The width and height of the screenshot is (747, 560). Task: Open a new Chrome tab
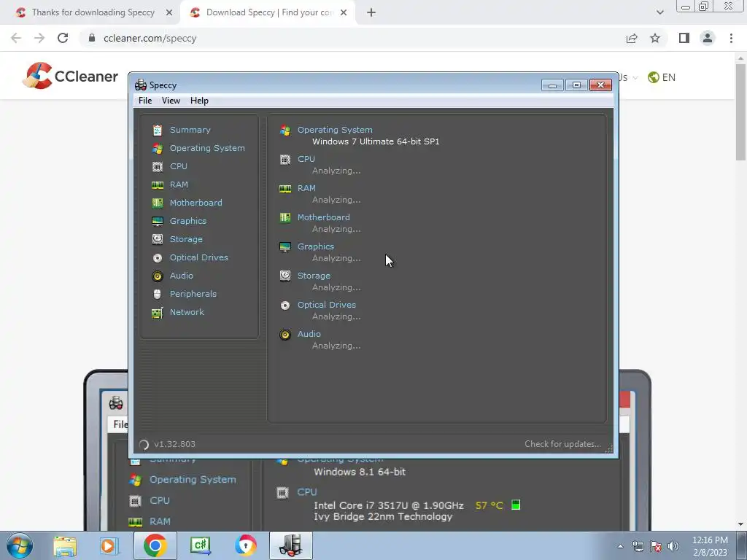click(371, 12)
